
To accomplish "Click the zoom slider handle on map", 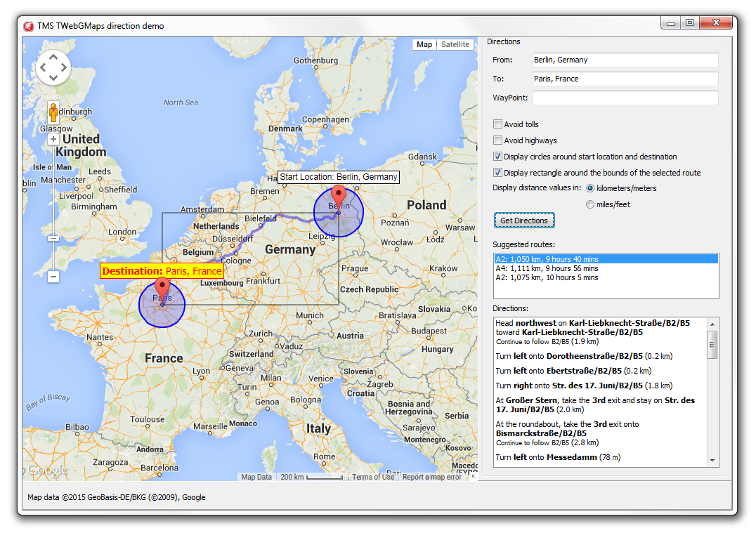I will (53, 239).
